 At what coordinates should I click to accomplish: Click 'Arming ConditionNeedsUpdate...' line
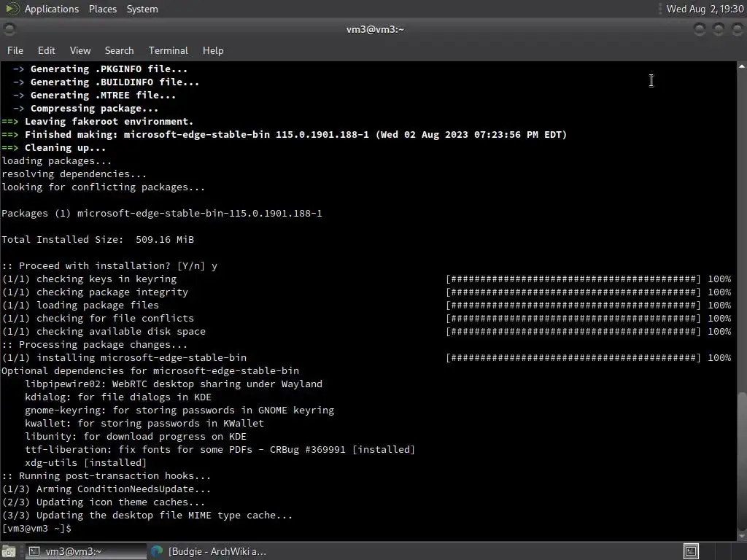[x=107, y=489]
